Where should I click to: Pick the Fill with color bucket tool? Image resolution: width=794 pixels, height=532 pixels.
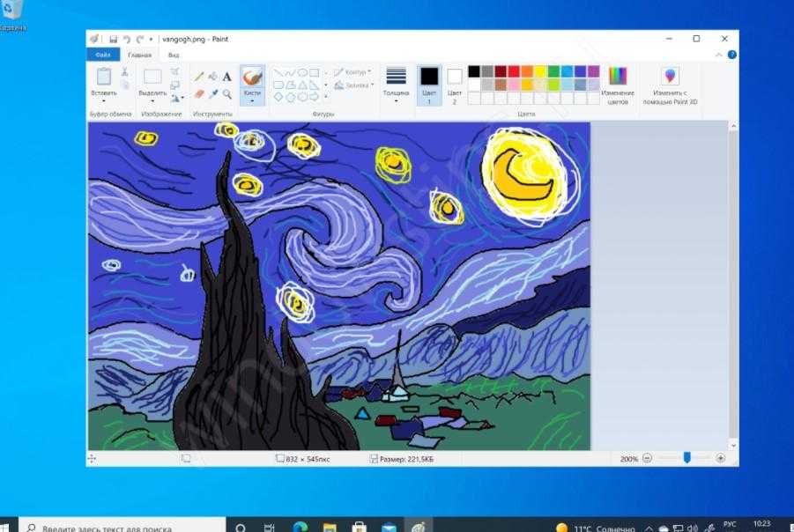coord(213,77)
